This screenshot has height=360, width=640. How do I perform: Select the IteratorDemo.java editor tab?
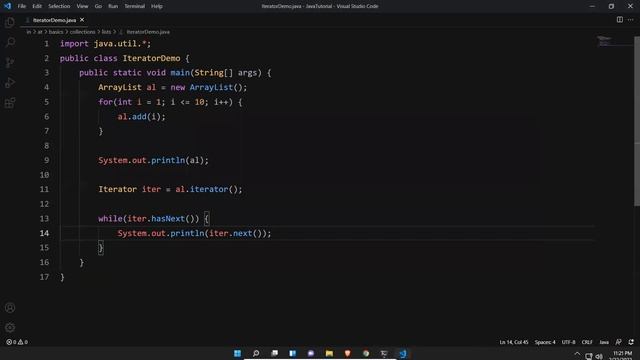(54, 20)
